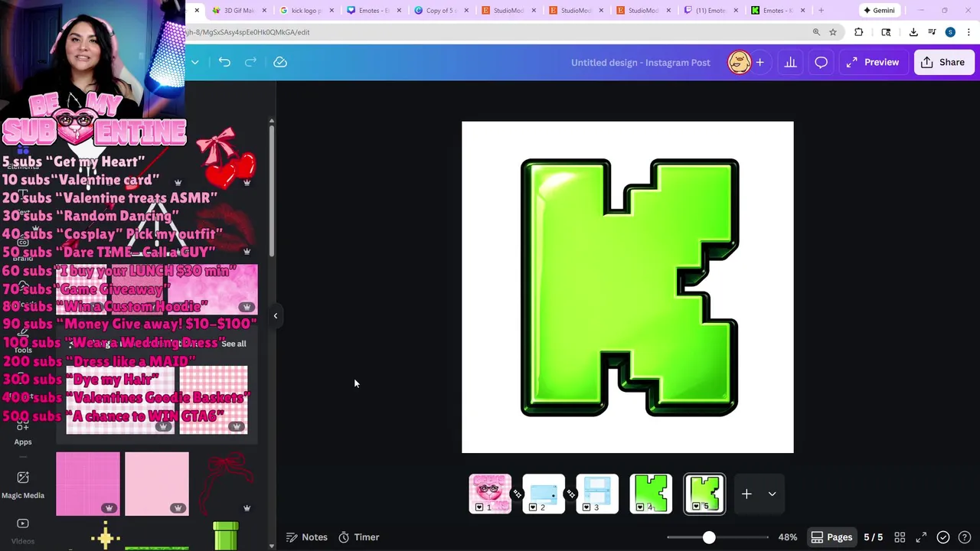This screenshot has height=551, width=980.
Task: Open the file menu chevron beside undo
Action: pos(195,62)
